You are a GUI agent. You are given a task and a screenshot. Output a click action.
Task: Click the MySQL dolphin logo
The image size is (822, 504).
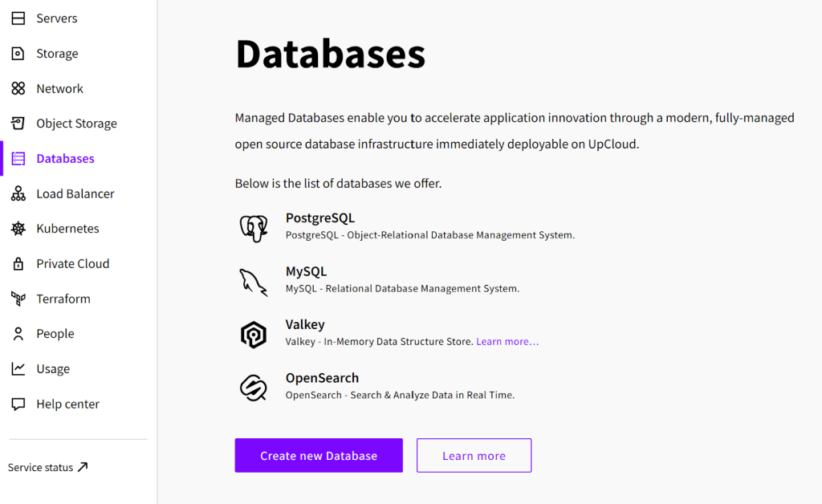pyautogui.click(x=254, y=282)
